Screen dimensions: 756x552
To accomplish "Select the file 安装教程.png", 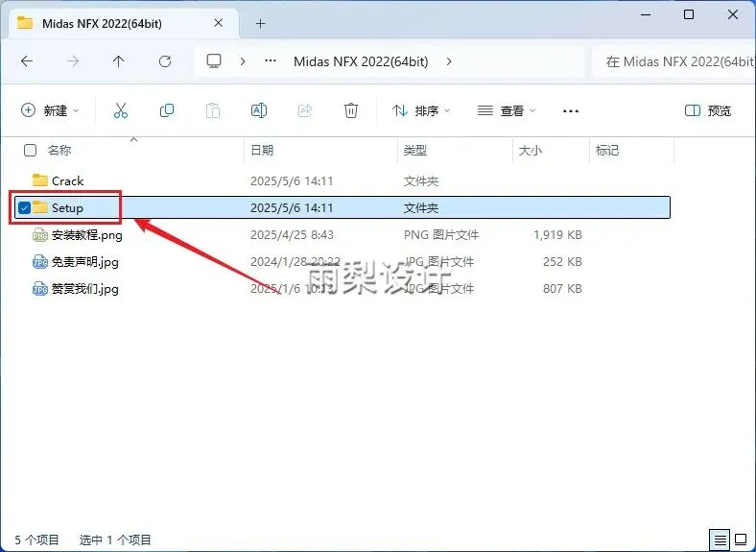I will coord(86,235).
